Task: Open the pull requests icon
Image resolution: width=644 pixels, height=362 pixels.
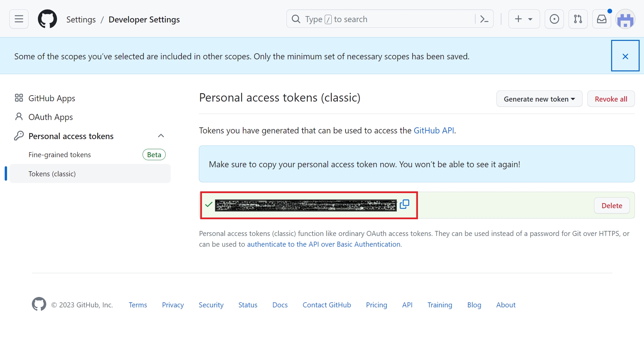Action: tap(578, 19)
